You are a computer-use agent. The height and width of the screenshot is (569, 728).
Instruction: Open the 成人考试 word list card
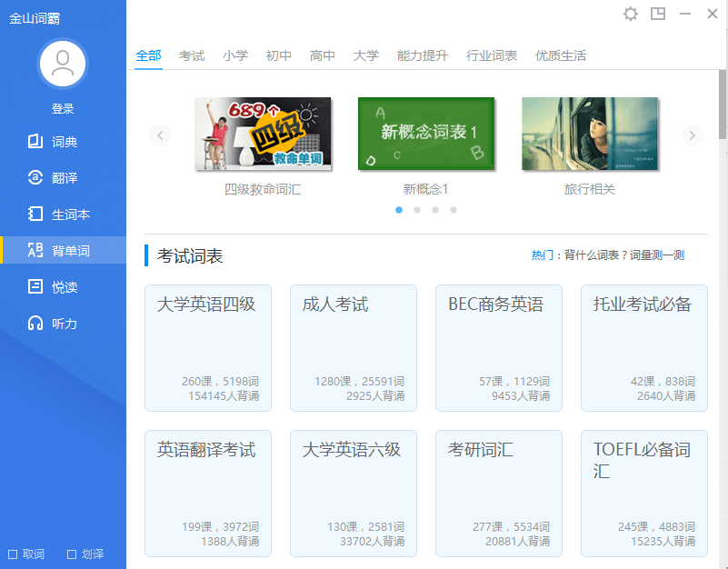click(x=354, y=348)
